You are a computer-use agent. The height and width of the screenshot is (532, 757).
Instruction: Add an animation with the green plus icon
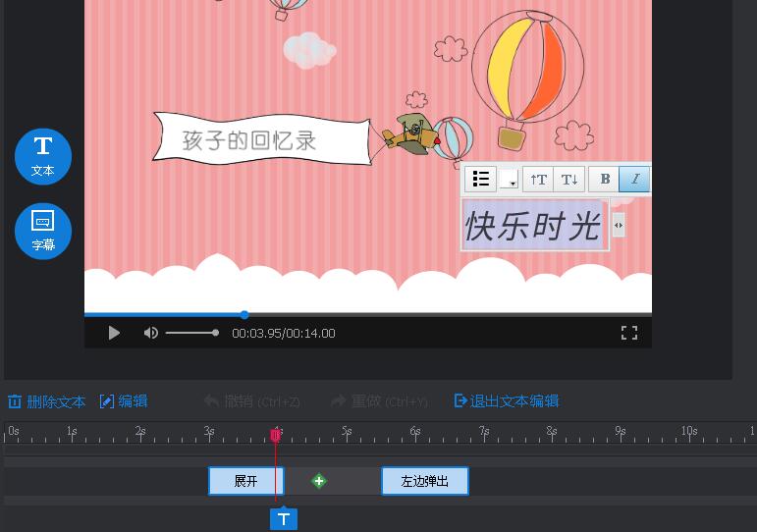(x=319, y=481)
